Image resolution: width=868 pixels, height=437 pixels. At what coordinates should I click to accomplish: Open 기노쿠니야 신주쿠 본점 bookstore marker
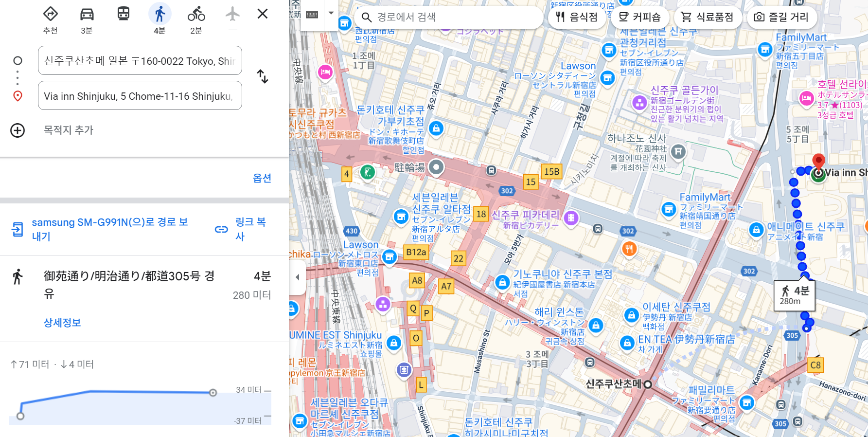tap(502, 282)
